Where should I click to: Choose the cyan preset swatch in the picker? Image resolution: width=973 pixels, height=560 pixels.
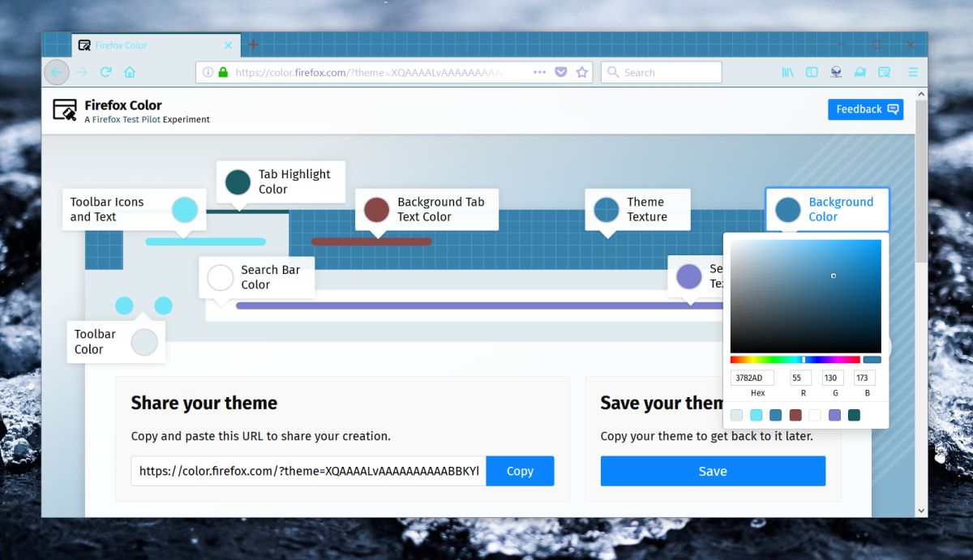(x=756, y=415)
